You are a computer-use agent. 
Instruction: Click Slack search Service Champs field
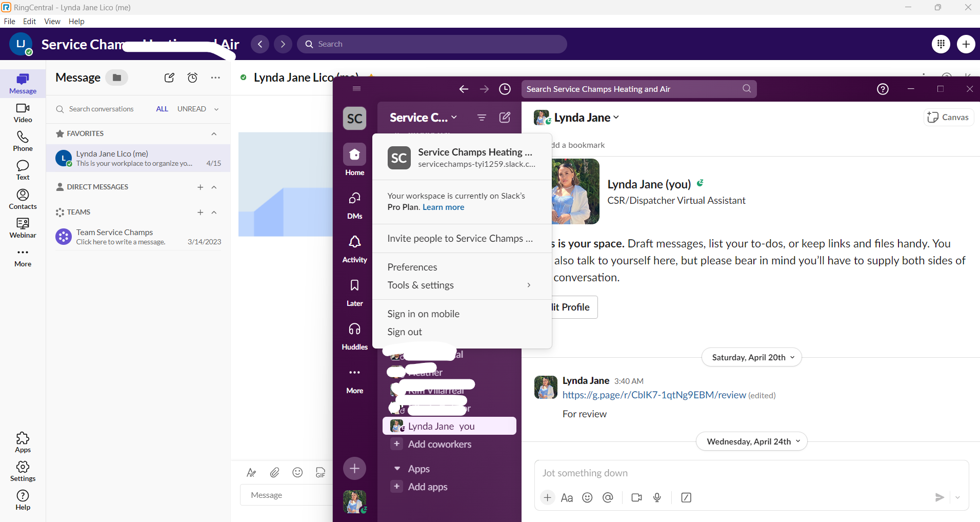tap(638, 89)
